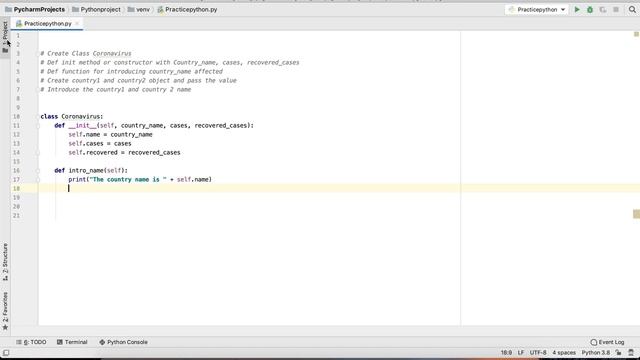Screen dimensions: 640x360
Task: Click comment '# Introduce the country1' line
Action: coord(116,89)
